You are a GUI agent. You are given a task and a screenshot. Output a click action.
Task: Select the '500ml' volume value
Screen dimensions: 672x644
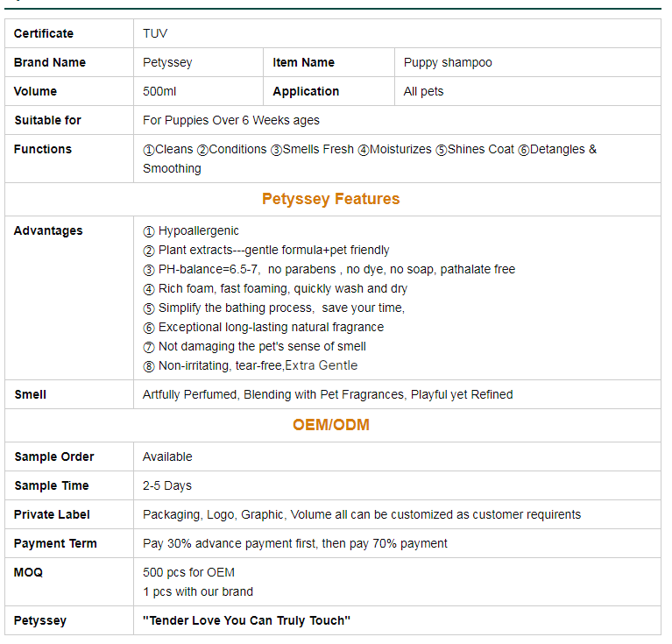(160, 91)
